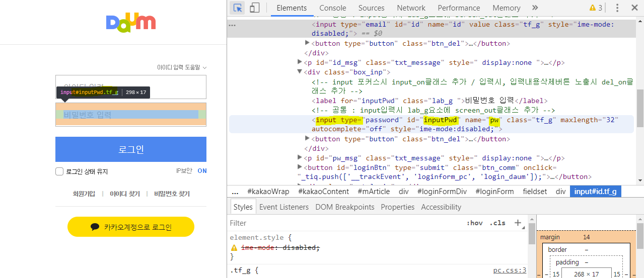Open the pc.css:3 source link

510,270
